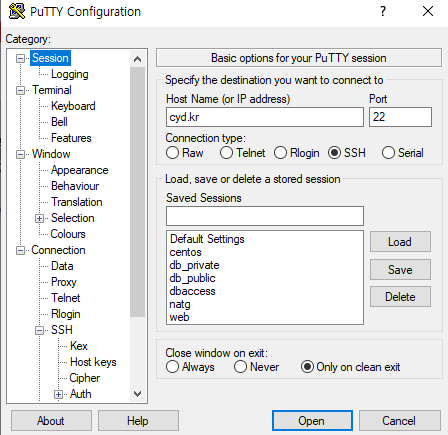Expand the Selection tree node
Viewport: 448px width, 435px height.
point(39,219)
